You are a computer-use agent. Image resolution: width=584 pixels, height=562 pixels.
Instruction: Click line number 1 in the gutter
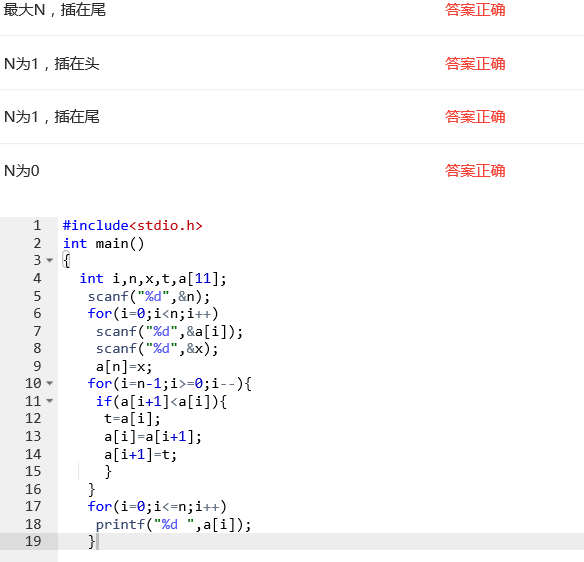click(x=37, y=226)
